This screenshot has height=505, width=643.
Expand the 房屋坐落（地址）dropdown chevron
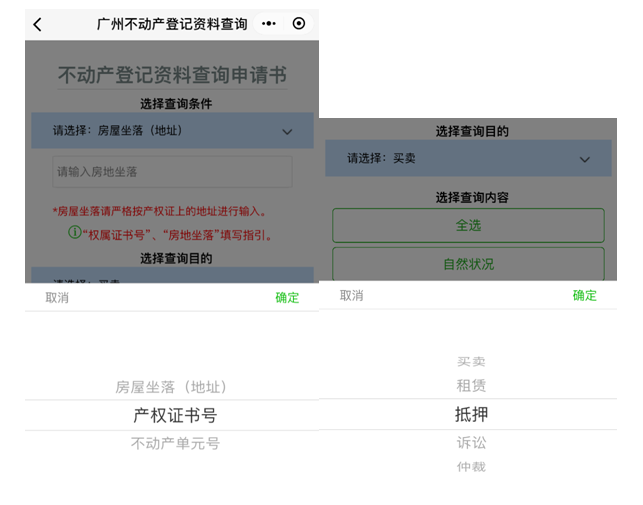click(287, 131)
